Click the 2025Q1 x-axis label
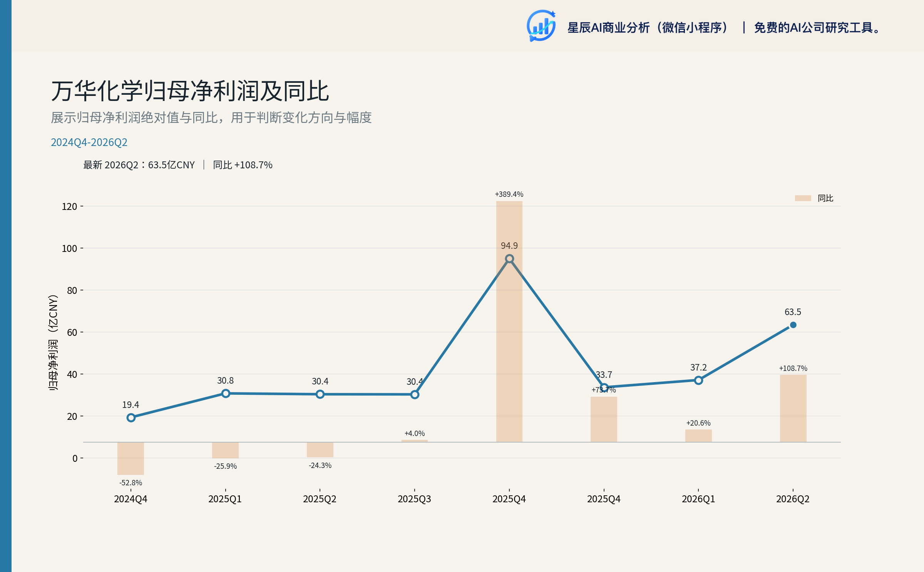The image size is (924, 572). pos(225,499)
